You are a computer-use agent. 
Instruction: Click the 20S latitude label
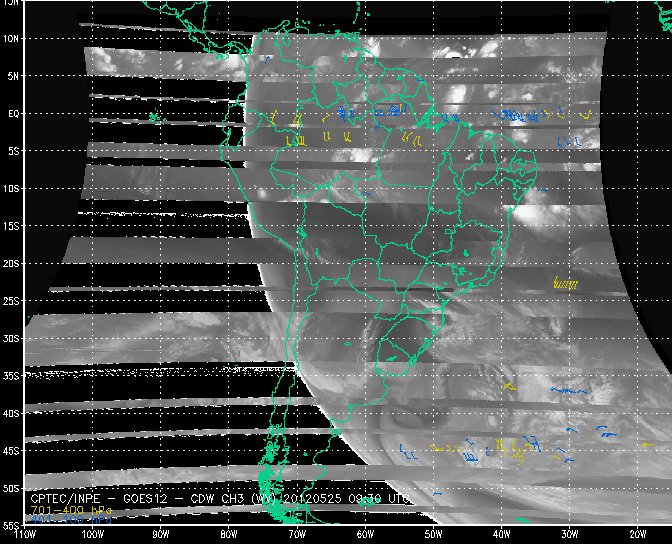11,264
